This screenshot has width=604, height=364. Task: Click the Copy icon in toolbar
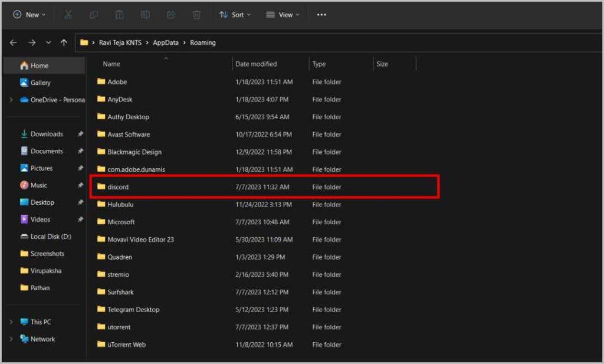tap(94, 15)
